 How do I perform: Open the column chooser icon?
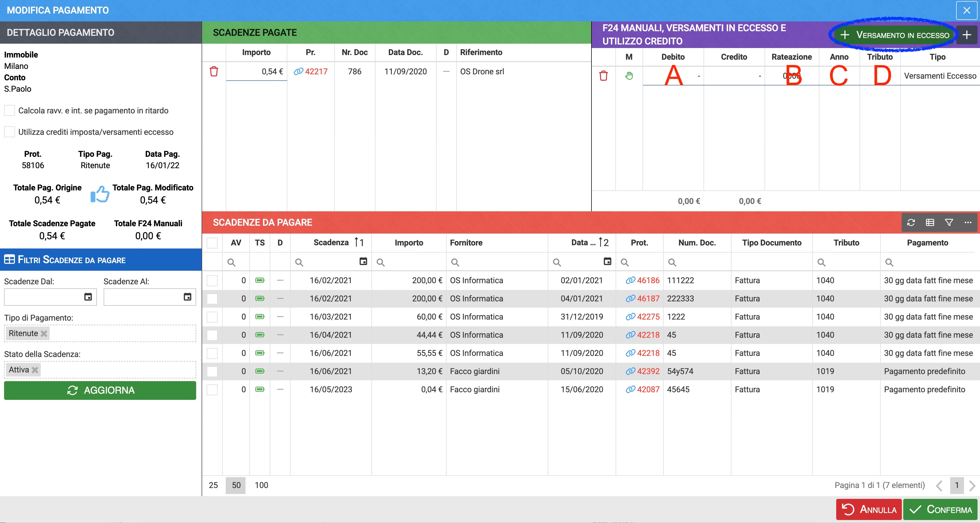(x=930, y=222)
